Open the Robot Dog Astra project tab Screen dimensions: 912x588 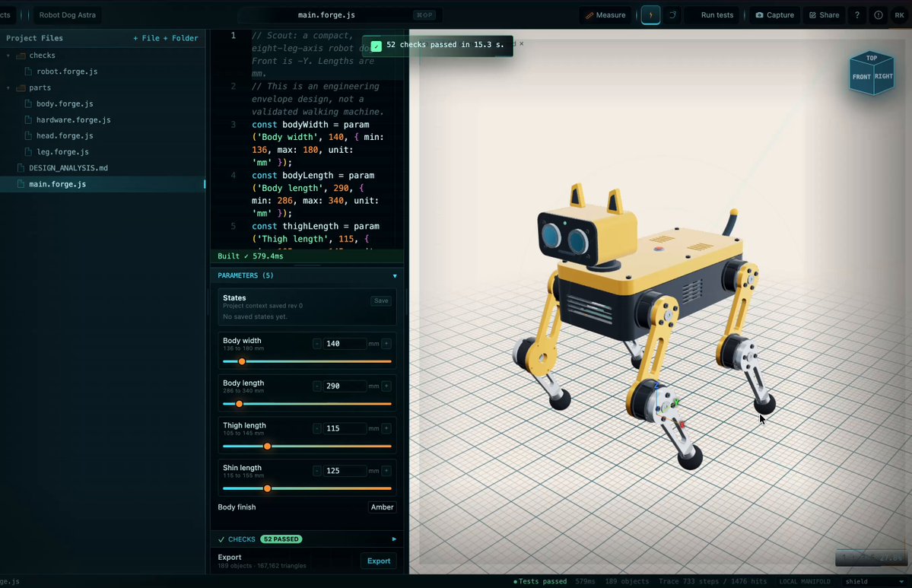68,15
